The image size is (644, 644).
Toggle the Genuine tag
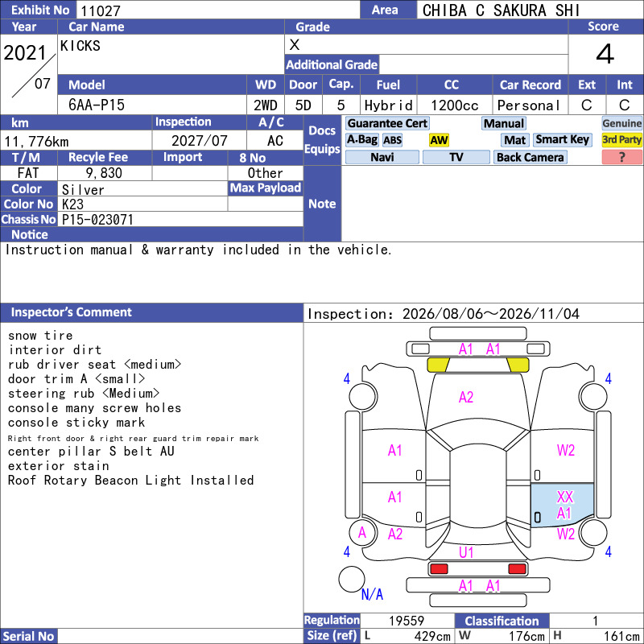tap(621, 123)
